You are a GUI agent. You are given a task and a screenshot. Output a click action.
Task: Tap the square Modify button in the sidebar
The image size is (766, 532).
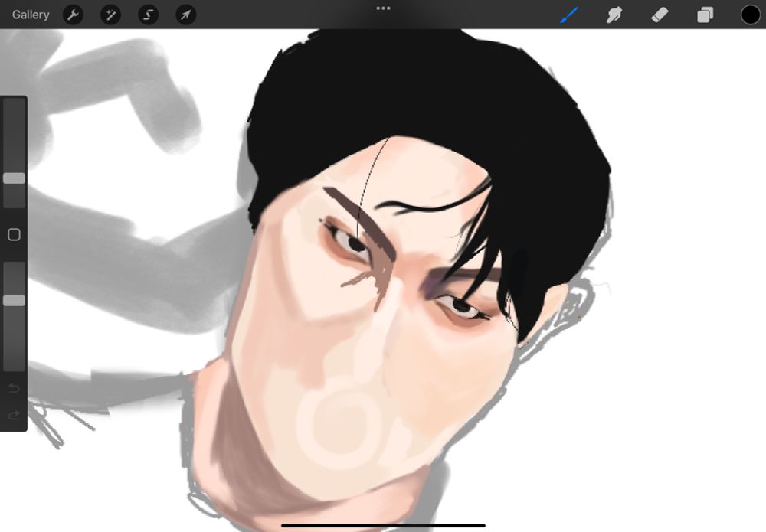(x=14, y=235)
